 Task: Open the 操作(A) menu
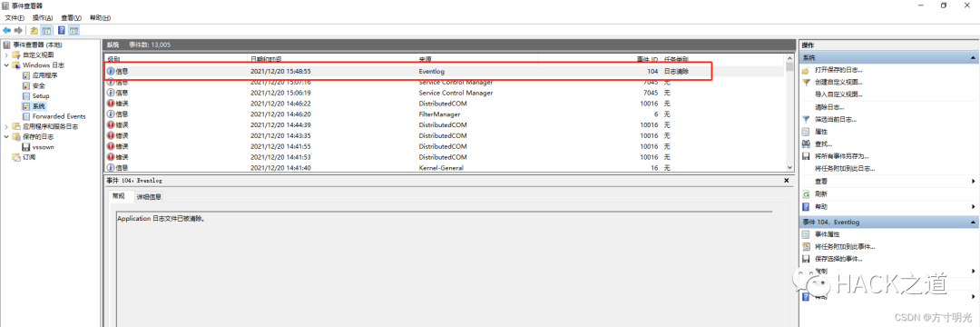(x=43, y=18)
